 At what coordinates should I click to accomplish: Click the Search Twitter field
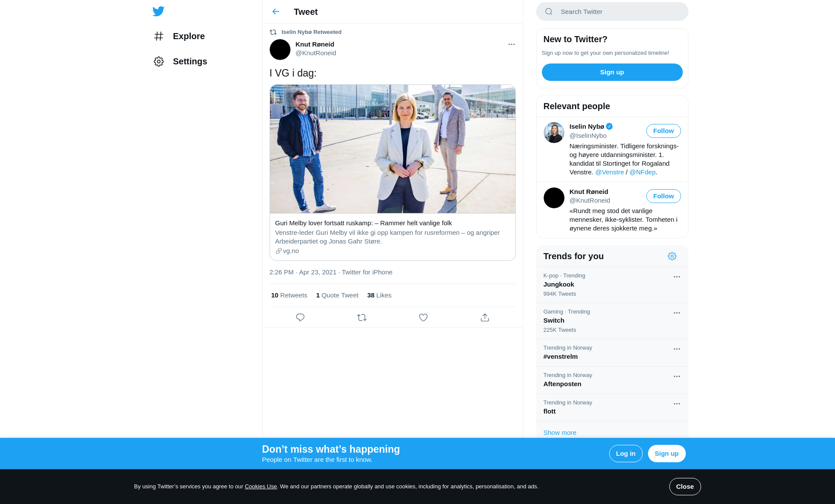pyautogui.click(x=612, y=12)
